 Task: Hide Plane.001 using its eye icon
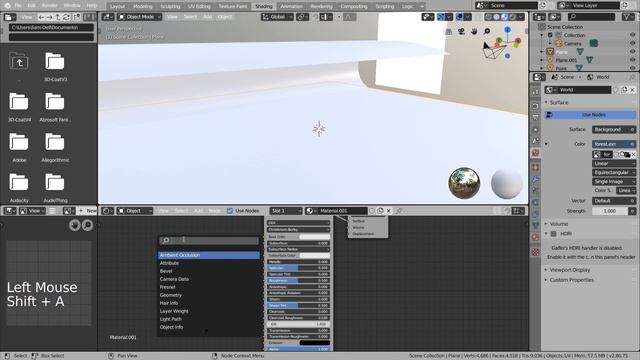(x=632, y=60)
